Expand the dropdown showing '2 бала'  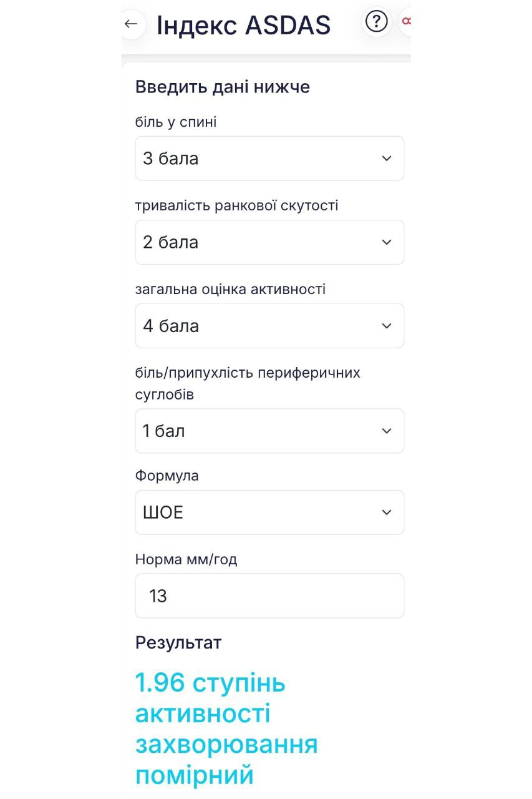tap(249, 242)
